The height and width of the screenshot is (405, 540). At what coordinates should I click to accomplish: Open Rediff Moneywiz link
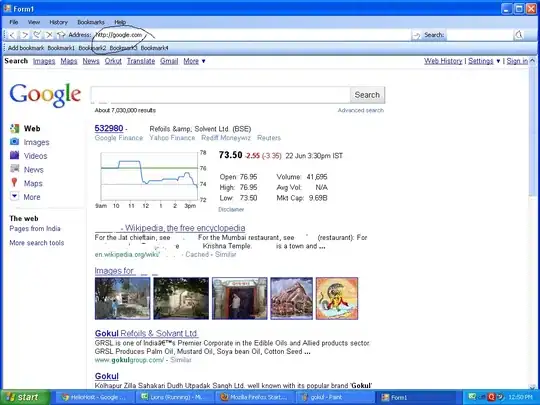(x=226, y=138)
